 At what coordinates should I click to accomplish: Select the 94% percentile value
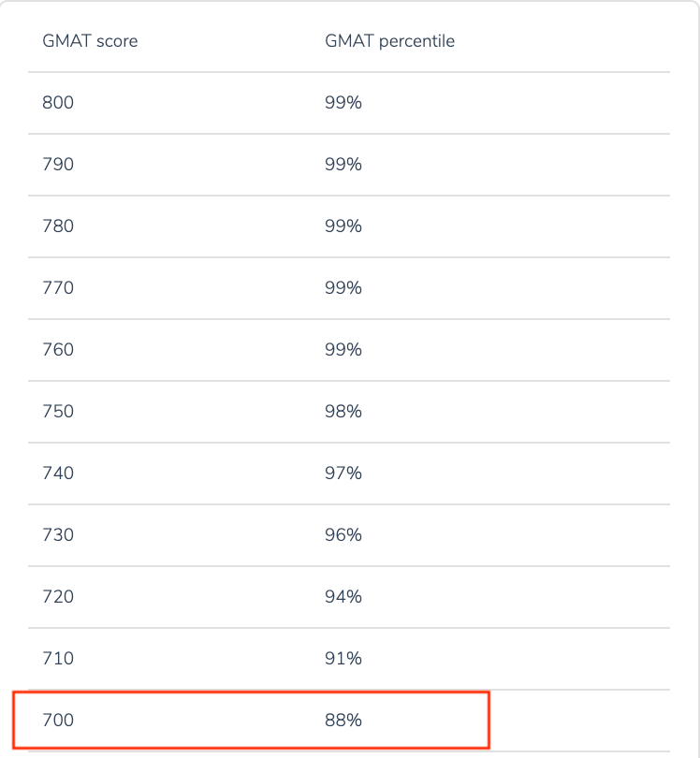343,597
